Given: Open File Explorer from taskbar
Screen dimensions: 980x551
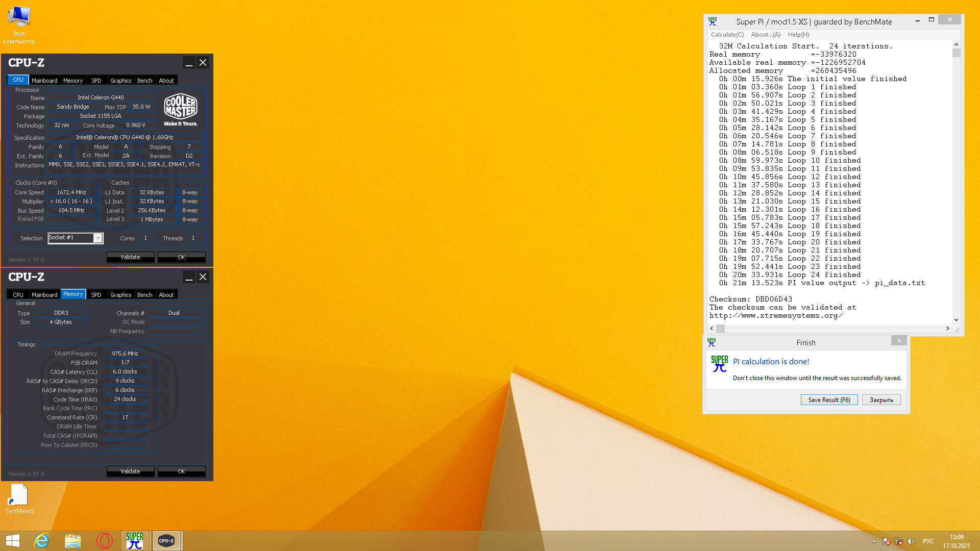Looking at the screenshot, I should pyautogui.click(x=73, y=541).
